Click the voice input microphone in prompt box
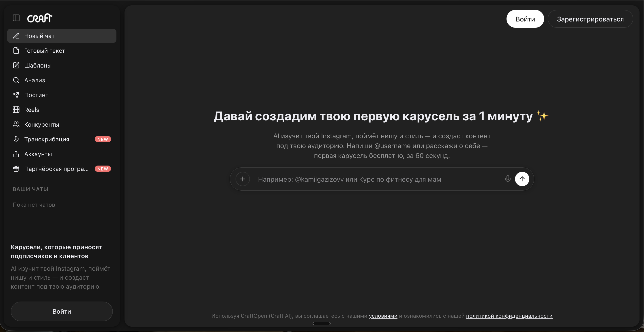 (507, 179)
